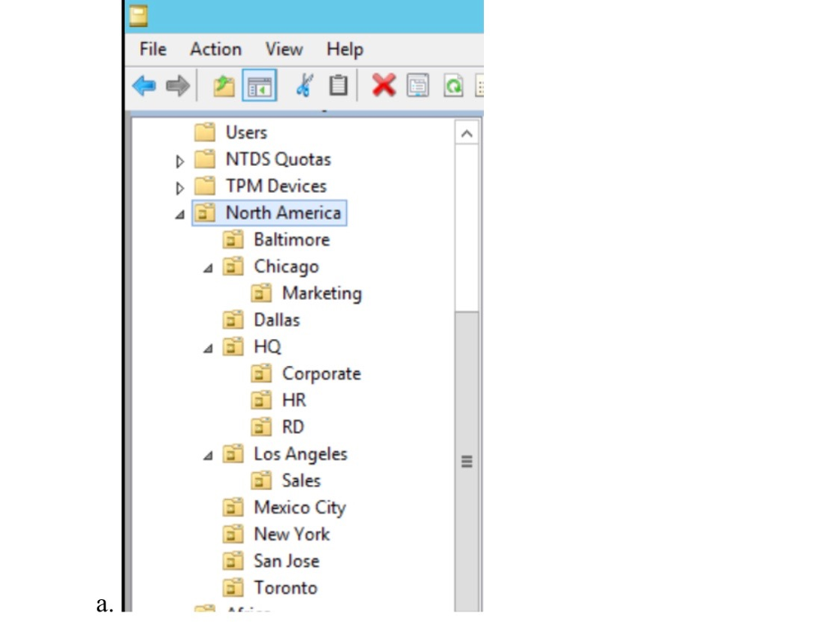840x641 pixels.
Task: Collapse the HQ node
Action: coord(208,348)
